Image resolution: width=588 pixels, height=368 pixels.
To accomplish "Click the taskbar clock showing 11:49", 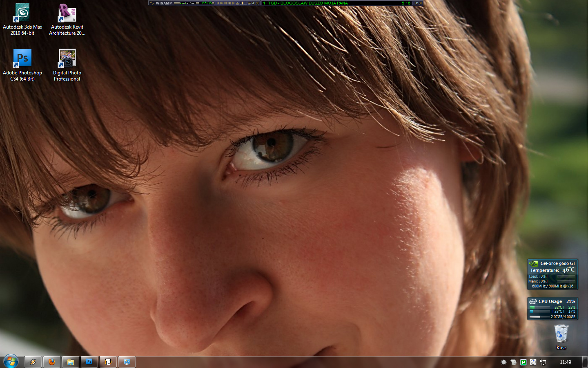I will click(x=565, y=362).
